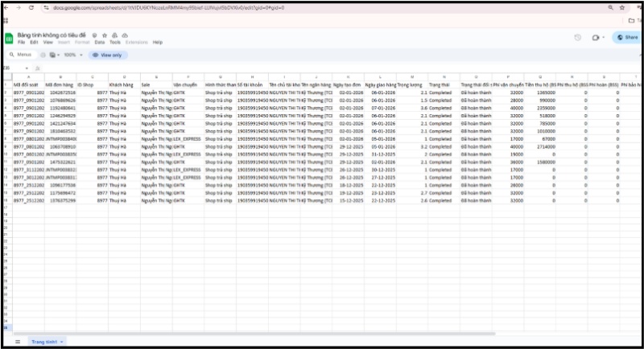Select column M header
Screen dimensions: 644x349
pyautogui.click(x=412, y=77)
